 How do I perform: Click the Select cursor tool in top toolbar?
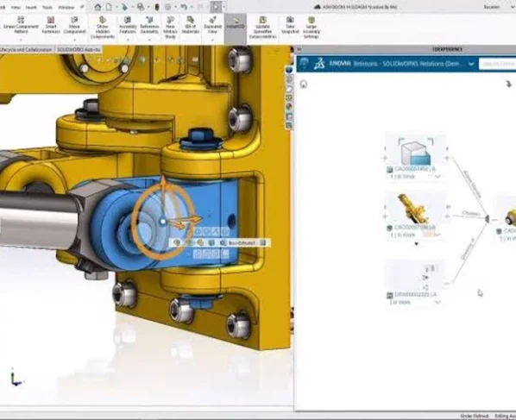[216, 7]
